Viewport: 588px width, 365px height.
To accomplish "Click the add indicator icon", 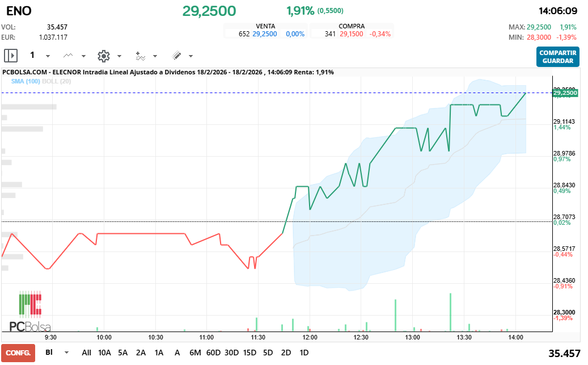I will pos(140,56).
